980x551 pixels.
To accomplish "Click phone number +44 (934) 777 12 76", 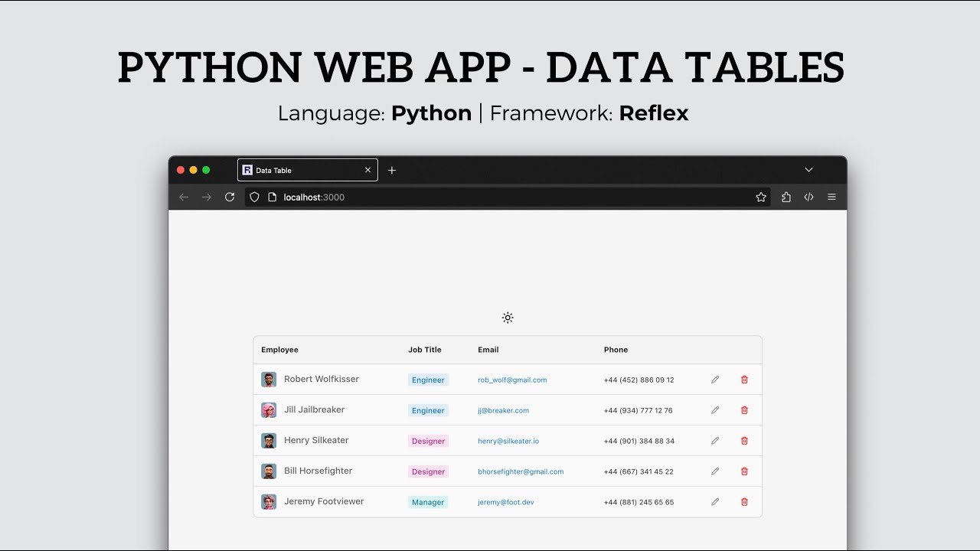I will point(638,411).
